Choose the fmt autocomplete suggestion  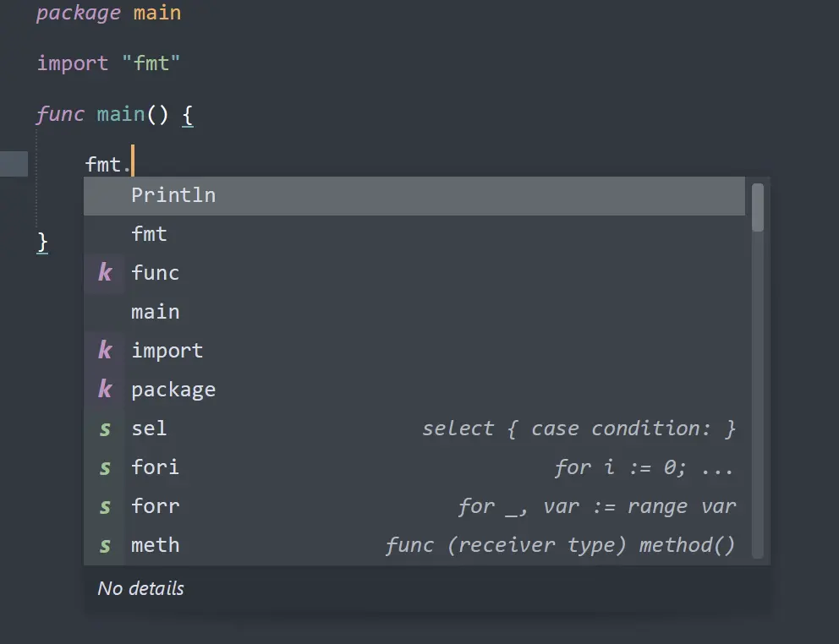(x=150, y=234)
